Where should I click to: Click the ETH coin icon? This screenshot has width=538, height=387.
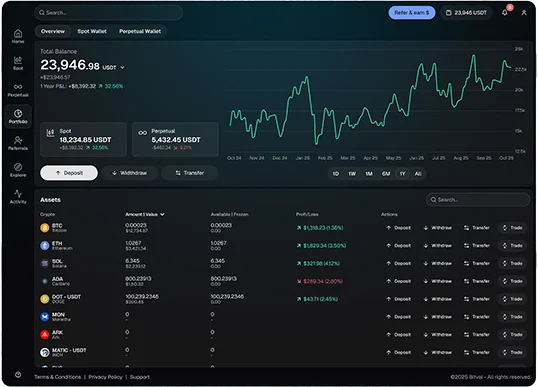pos(45,246)
